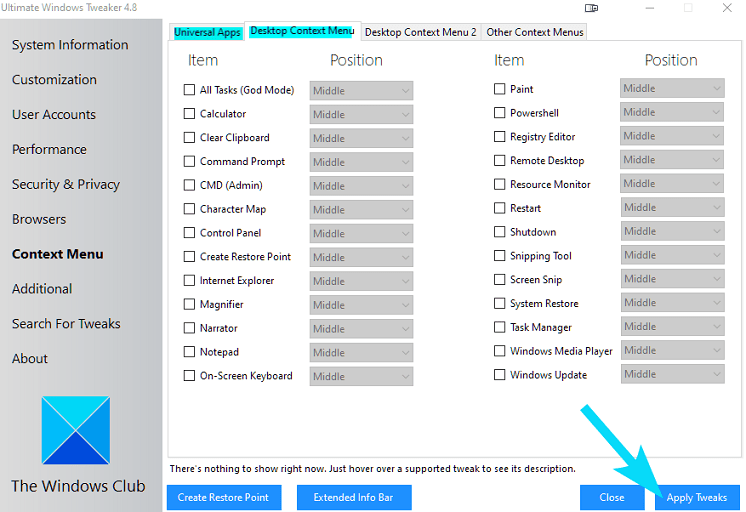Enable Command Prompt checkbox

click(189, 161)
